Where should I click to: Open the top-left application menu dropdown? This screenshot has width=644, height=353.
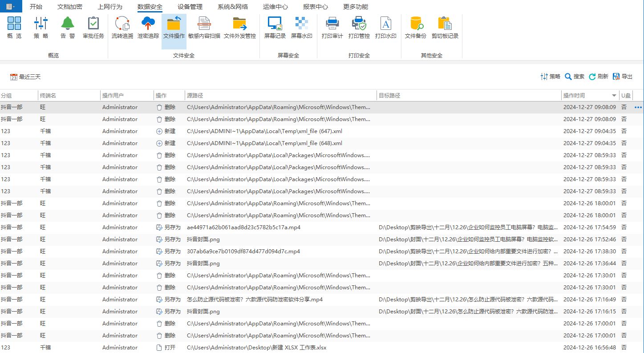[x=11, y=6]
